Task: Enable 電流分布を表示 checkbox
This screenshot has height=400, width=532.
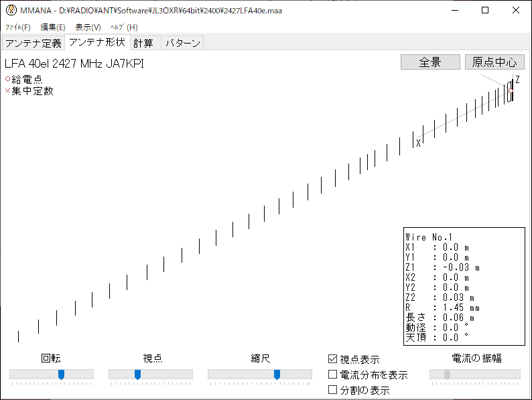Action: (x=333, y=375)
